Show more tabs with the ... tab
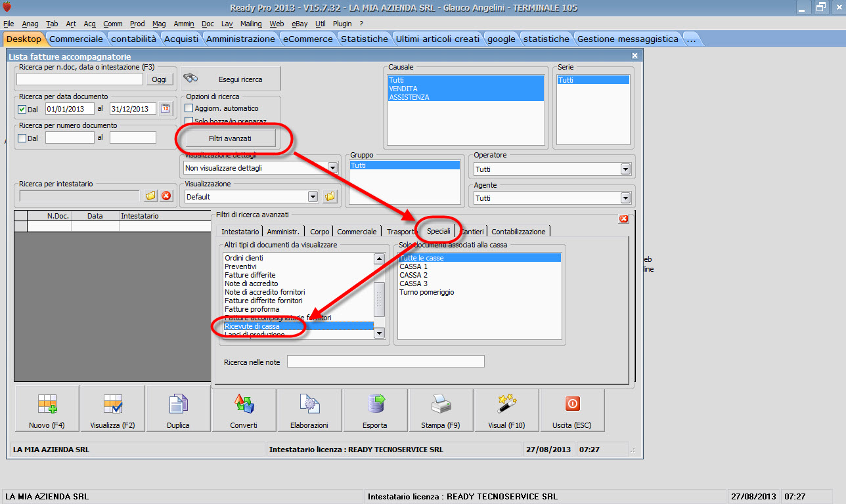The height and width of the screenshot is (504, 846). [x=691, y=39]
